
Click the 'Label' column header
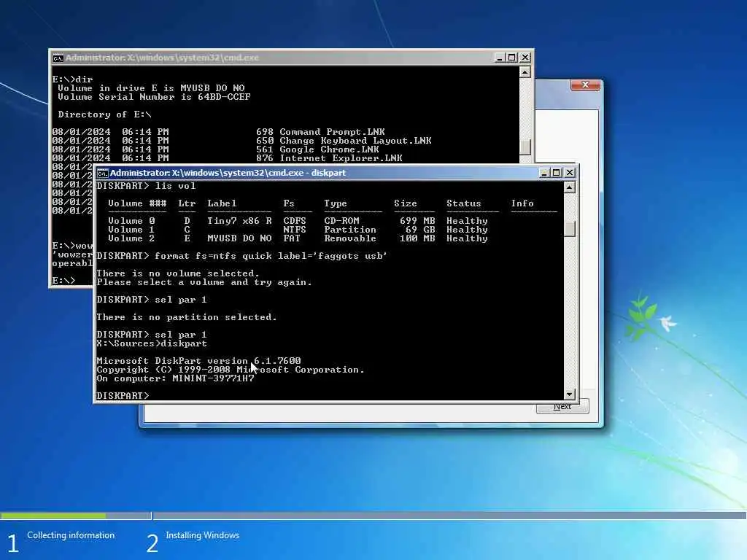222,203
